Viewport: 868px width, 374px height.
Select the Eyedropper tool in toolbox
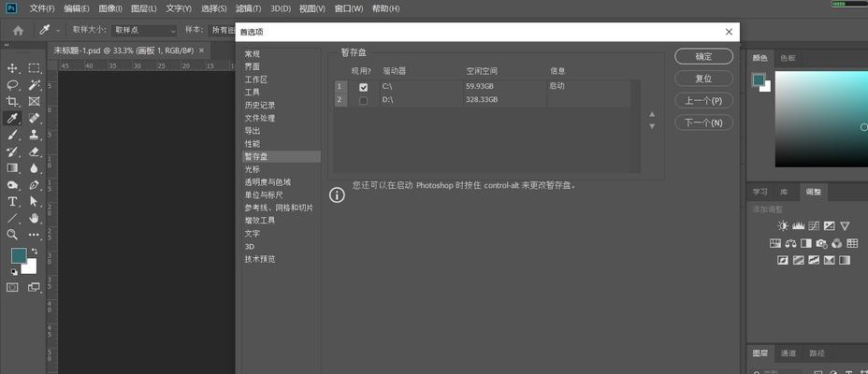click(12, 118)
